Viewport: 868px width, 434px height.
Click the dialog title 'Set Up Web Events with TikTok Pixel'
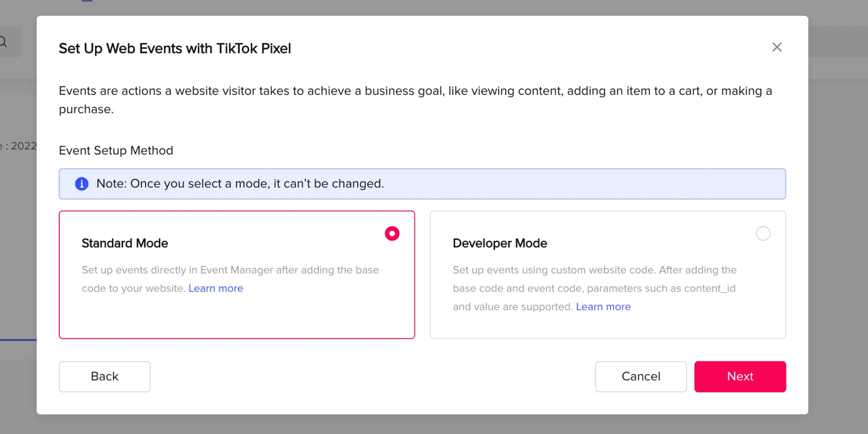click(175, 48)
